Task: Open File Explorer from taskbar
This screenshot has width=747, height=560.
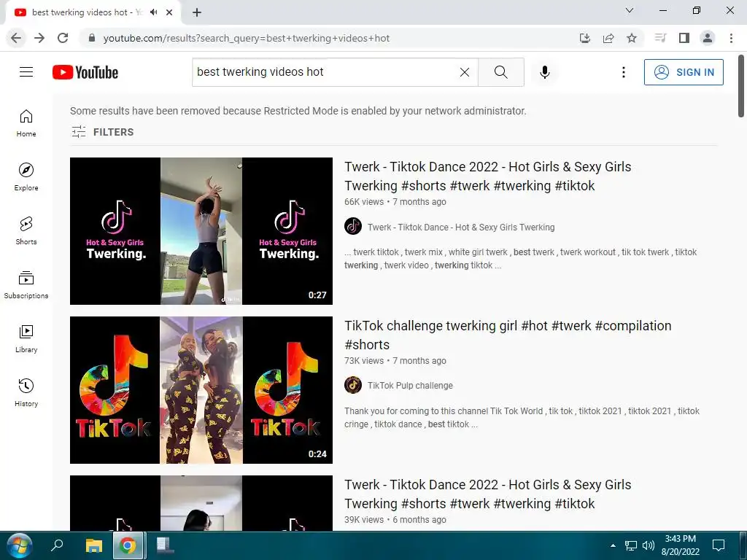Action: tap(94, 545)
